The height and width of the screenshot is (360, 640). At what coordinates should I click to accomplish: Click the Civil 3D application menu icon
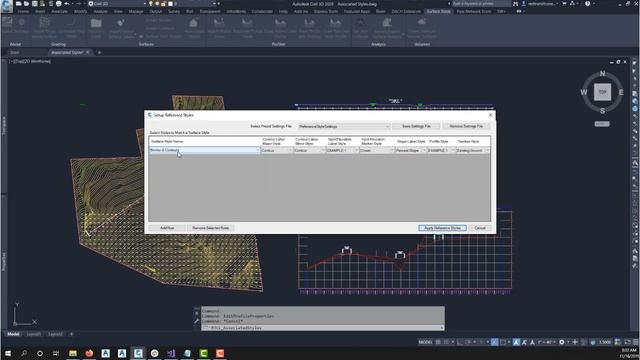point(7,6)
